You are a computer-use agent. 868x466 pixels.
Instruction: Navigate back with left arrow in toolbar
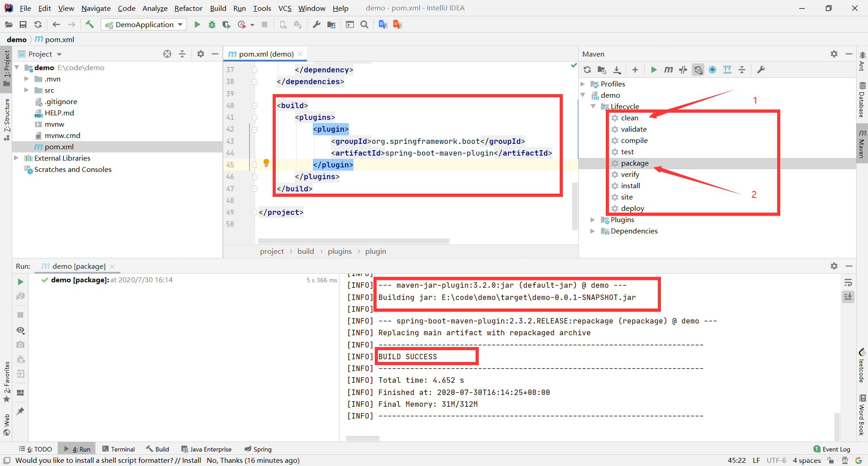[56, 24]
